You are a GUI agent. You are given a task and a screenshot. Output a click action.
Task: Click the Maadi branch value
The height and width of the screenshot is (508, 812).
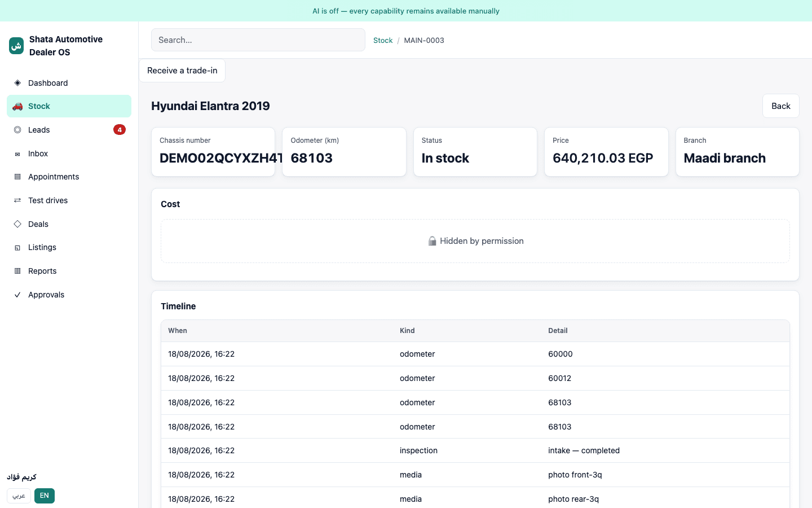725,158
